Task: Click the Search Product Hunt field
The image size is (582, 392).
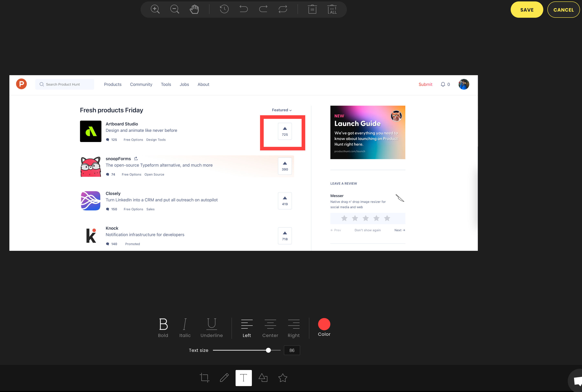Action: point(65,84)
